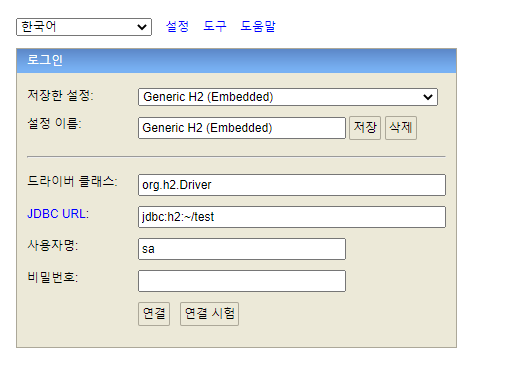Click the empty 비밀번호 password field
The width and height of the screenshot is (505, 366).
pos(242,281)
